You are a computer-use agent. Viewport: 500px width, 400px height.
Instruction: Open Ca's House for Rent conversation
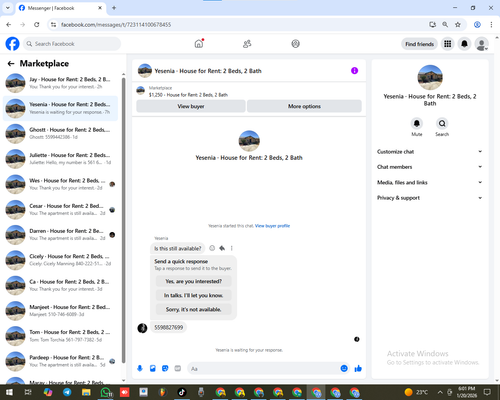pyautogui.click(x=60, y=285)
